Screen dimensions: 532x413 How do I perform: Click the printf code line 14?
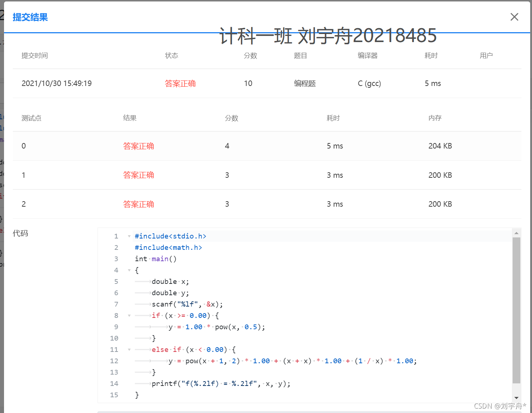point(221,384)
